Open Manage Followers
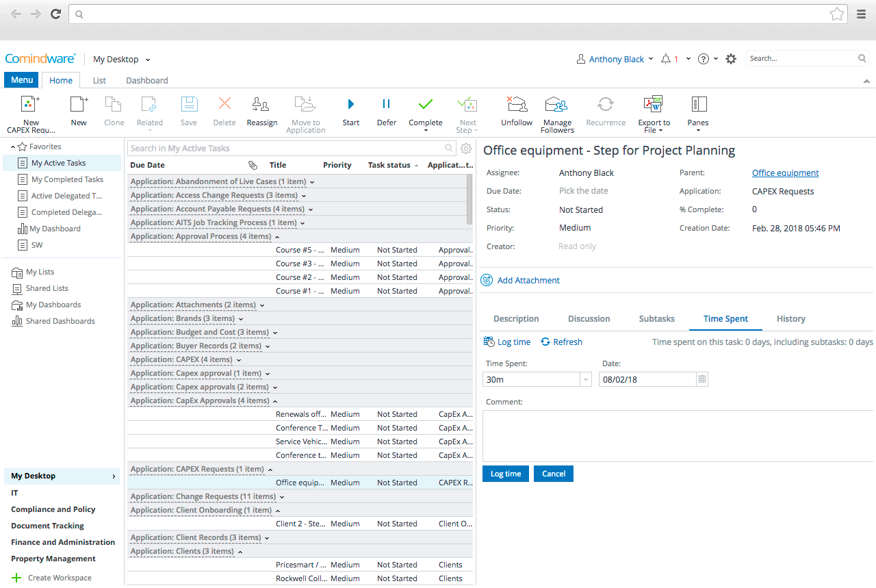Viewport: 876px width, 588px height. point(556,105)
